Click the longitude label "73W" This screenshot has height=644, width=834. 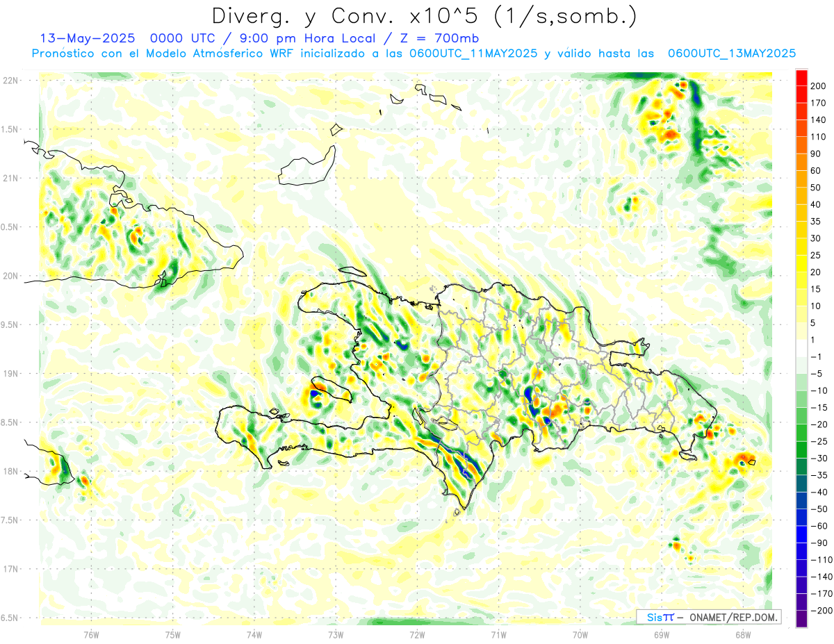336,634
